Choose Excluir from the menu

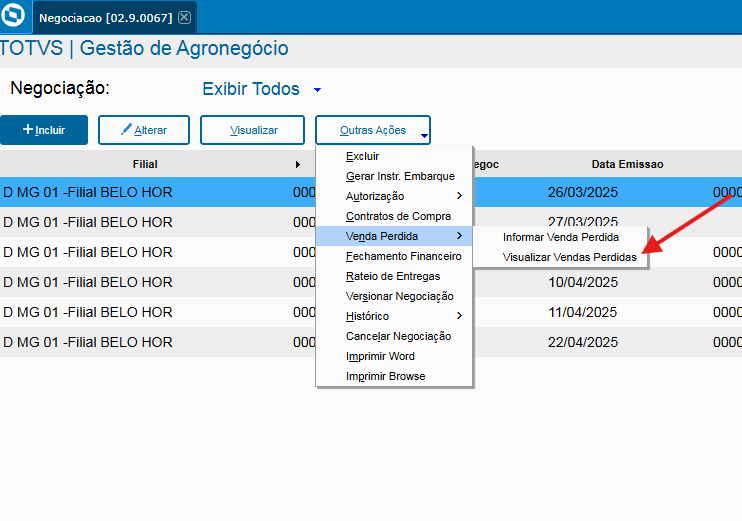tap(394, 156)
